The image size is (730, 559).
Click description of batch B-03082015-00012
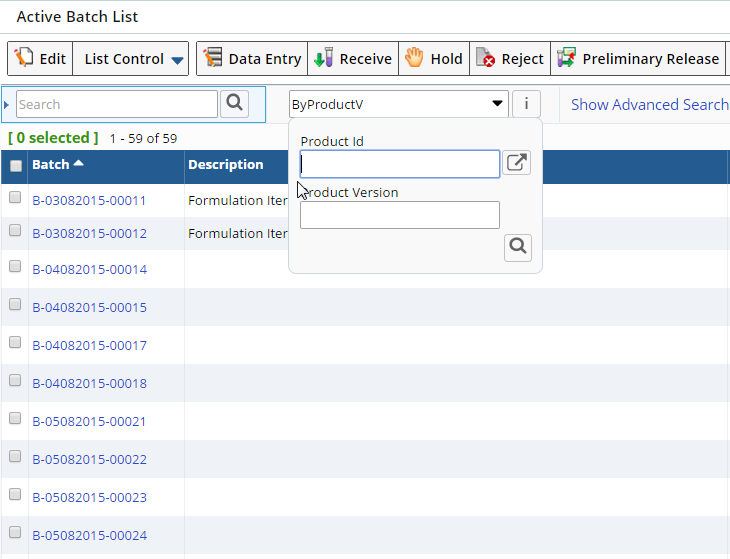click(x=238, y=234)
